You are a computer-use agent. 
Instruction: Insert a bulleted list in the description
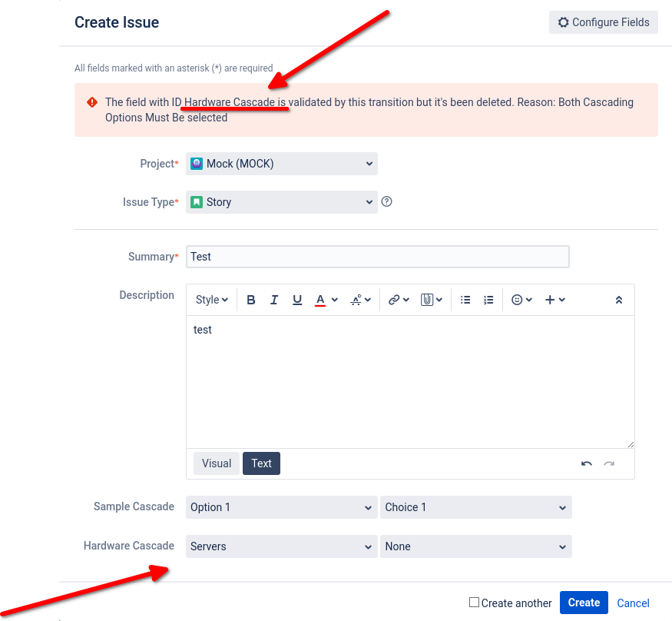pyautogui.click(x=465, y=299)
